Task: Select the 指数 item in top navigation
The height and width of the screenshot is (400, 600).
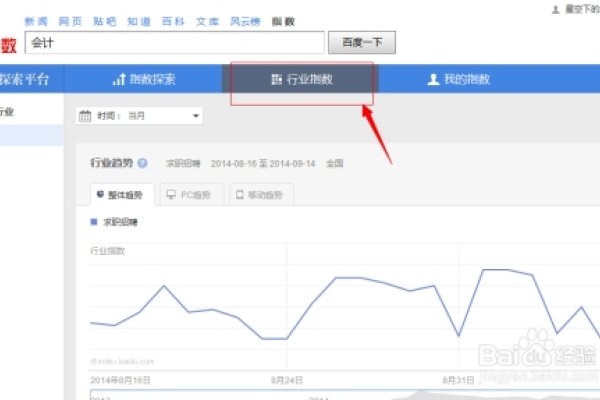Action: coord(283,21)
